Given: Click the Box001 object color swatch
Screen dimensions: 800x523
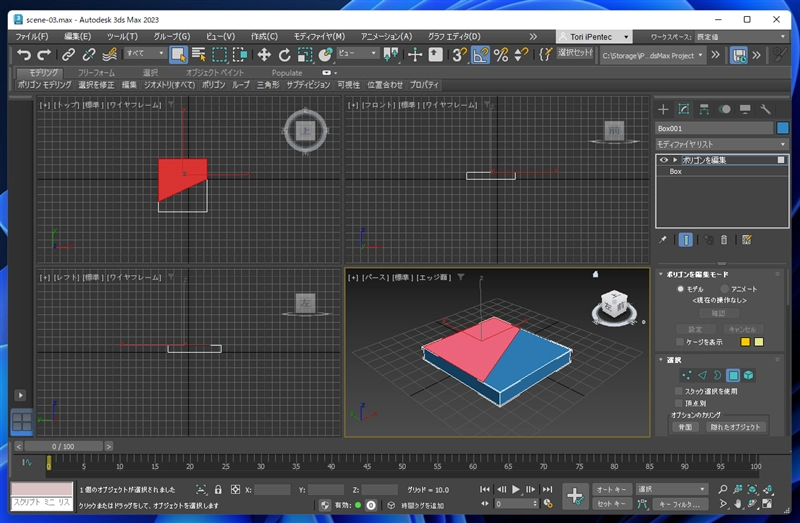Looking at the screenshot, I should (x=782, y=128).
